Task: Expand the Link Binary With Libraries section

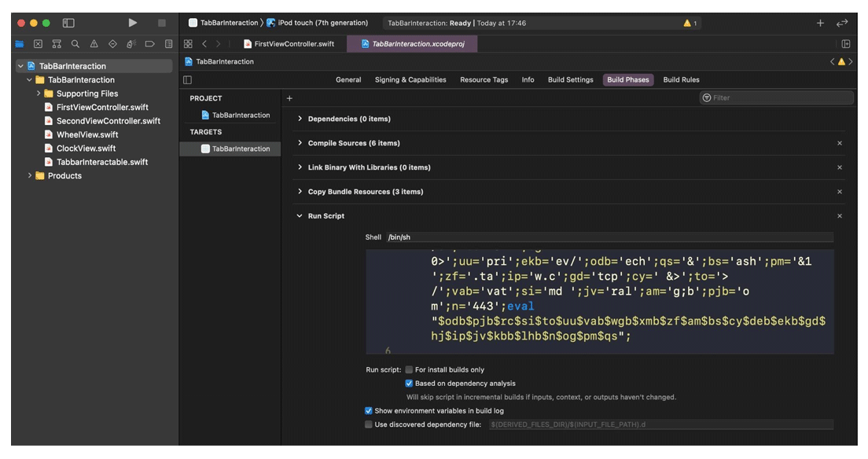Action: click(x=299, y=167)
